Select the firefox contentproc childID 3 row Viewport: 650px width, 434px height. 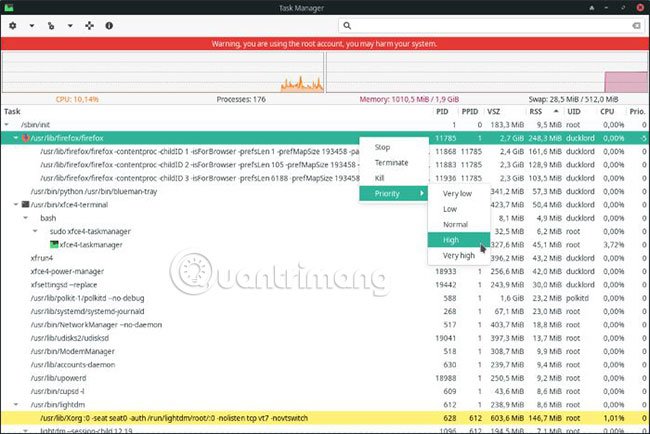point(324,178)
